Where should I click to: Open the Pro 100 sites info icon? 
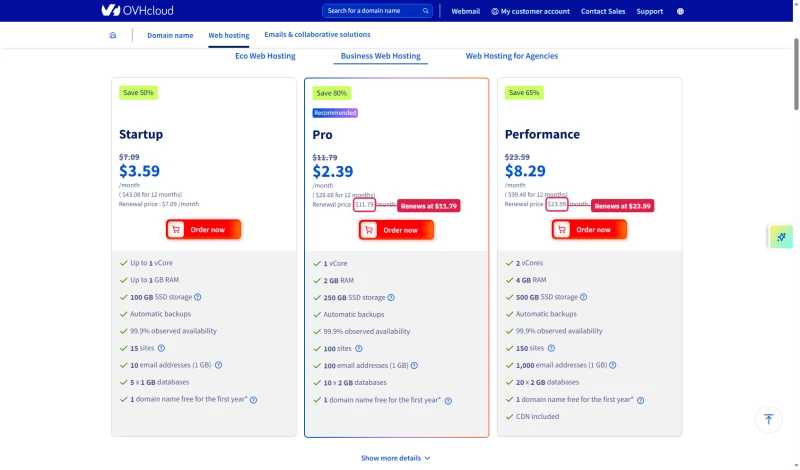[359, 349]
